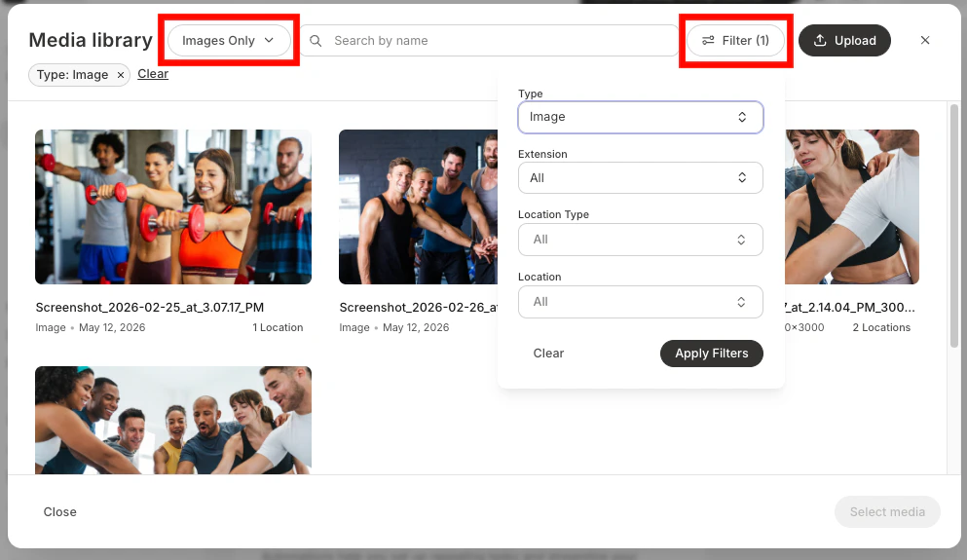967x560 pixels.
Task: Click the Clear link beside filter chip
Action: point(153,74)
